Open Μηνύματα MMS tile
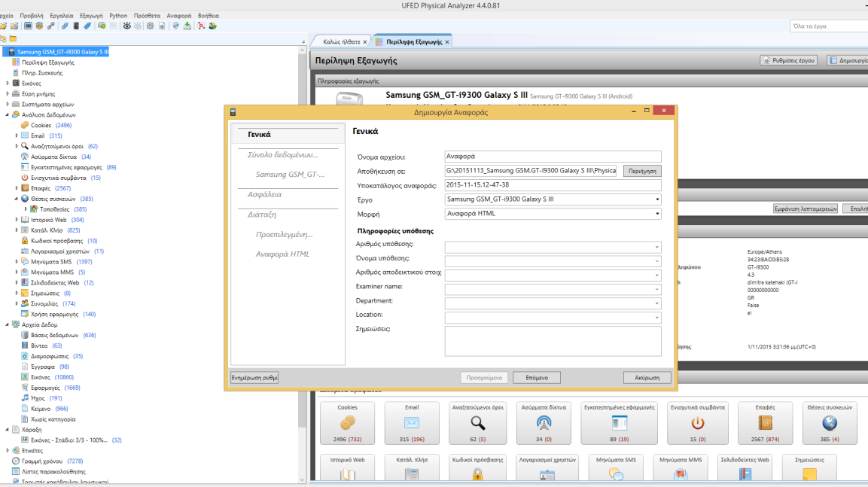 [x=681, y=468]
